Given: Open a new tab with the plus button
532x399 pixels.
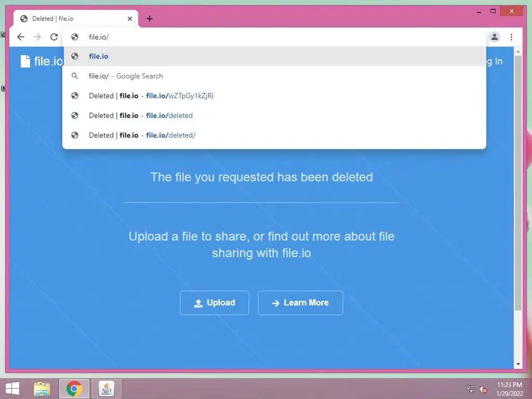Looking at the screenshot, I should click(x=150, y=19).
